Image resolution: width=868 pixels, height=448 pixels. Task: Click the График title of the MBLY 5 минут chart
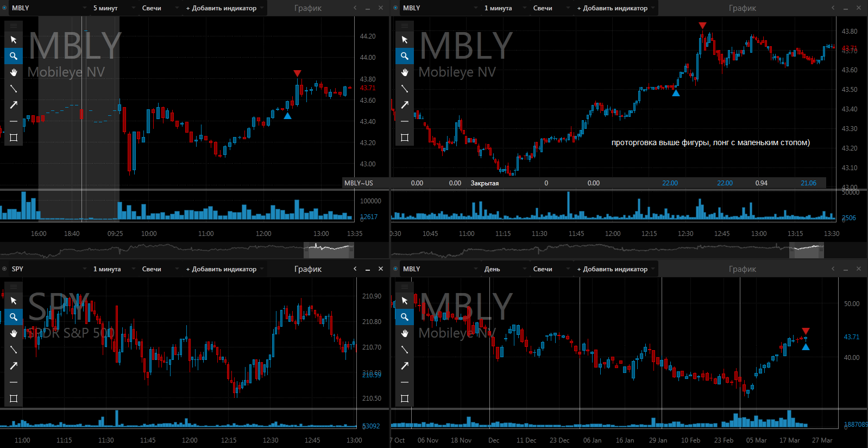(x=308, y=8)
